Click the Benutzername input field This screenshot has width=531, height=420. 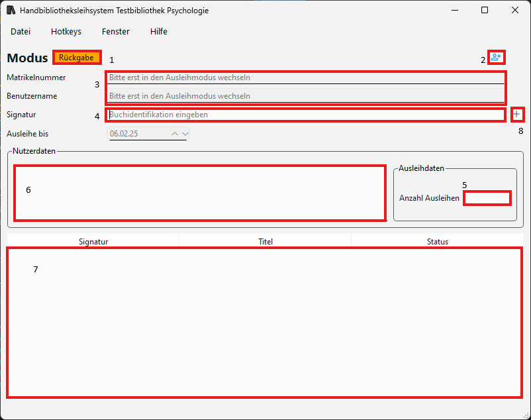click(x=305, y=96)
